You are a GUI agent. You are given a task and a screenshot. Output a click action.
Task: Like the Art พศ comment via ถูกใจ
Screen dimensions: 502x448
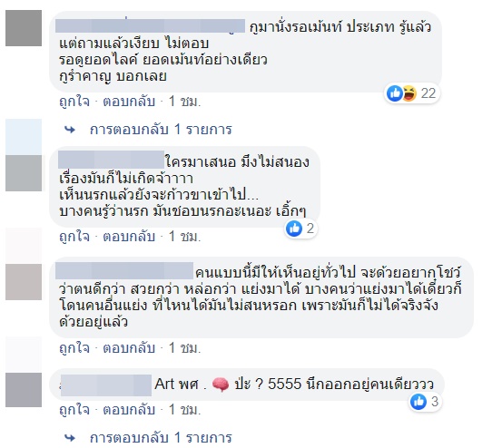tap(74, 410)
